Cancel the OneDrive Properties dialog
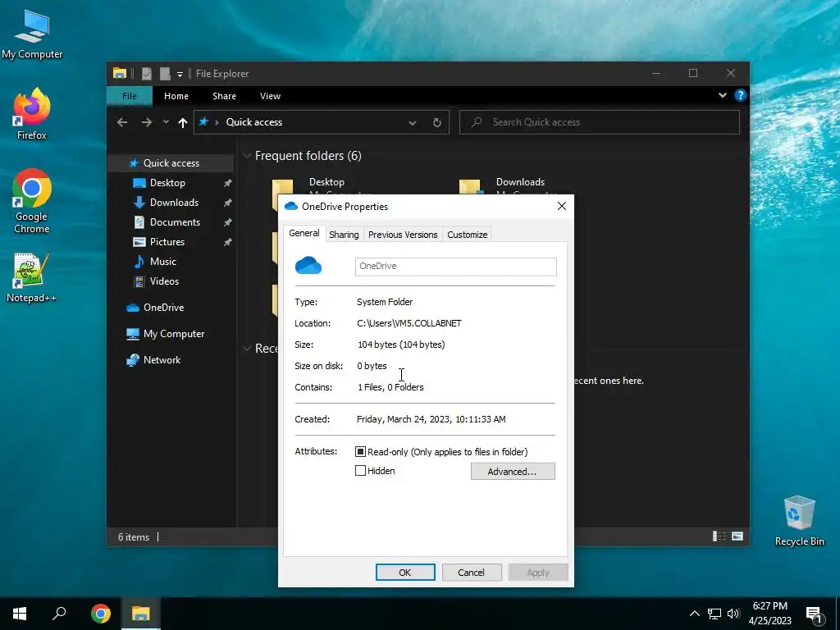 471,572
